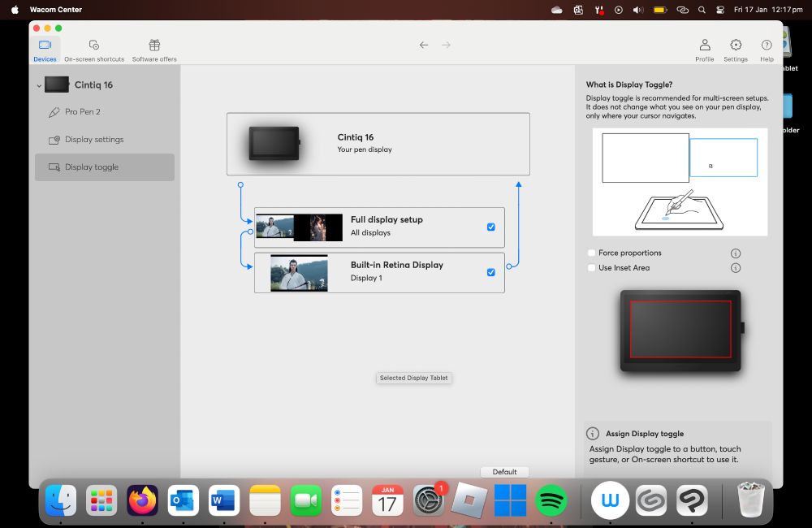This screenshot has width=812, height=528.
Task: Click the back navigation arrow
Action: (424, 45)
